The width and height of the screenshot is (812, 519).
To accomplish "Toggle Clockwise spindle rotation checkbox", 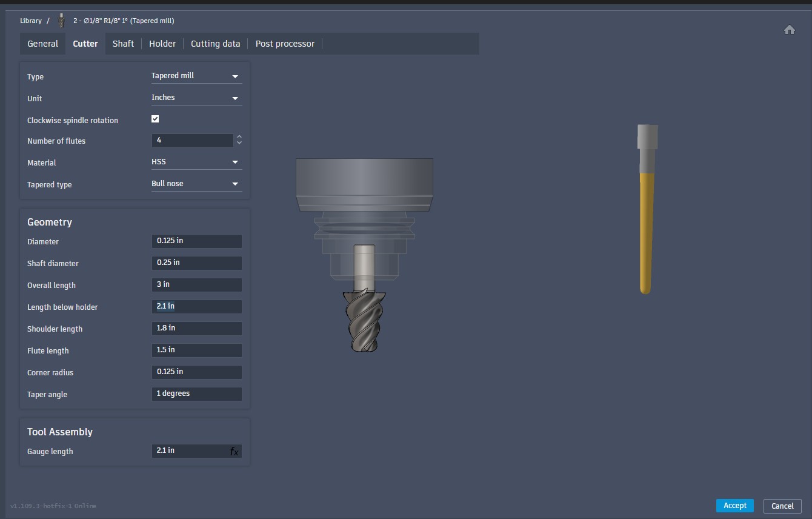I will point(155,119).
